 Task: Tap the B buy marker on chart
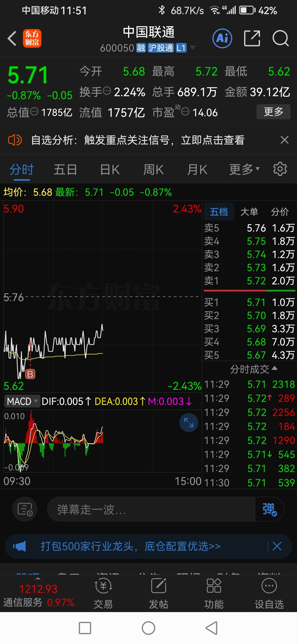[x=30, y=374]
